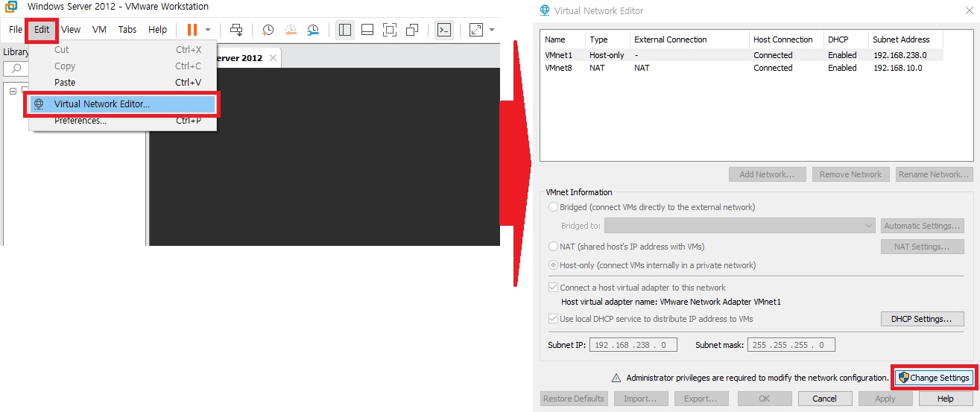Image resolution: width=980 pixels, height=412 pixels.
Task: Select the Bridged radio option
Action: click(x=553, y=207)
